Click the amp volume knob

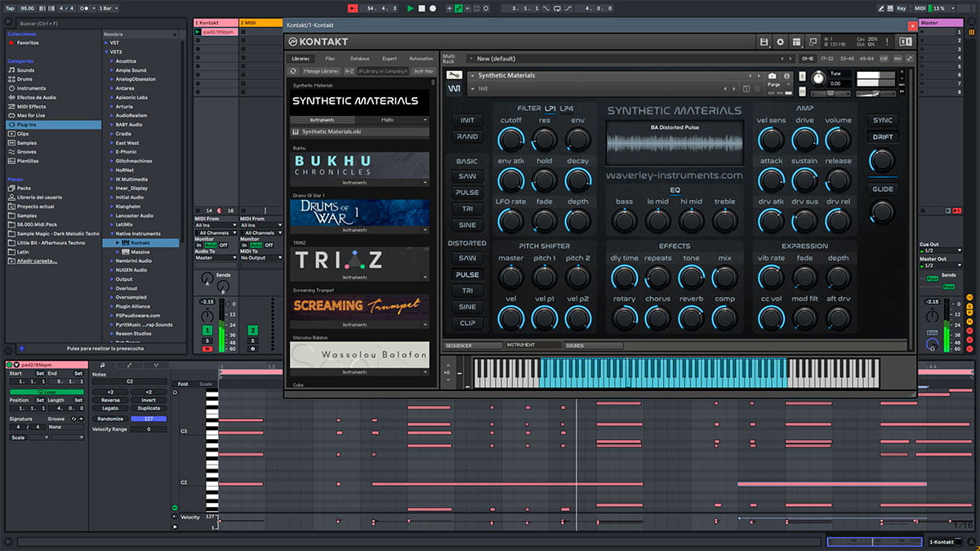[x=838, y=140]
